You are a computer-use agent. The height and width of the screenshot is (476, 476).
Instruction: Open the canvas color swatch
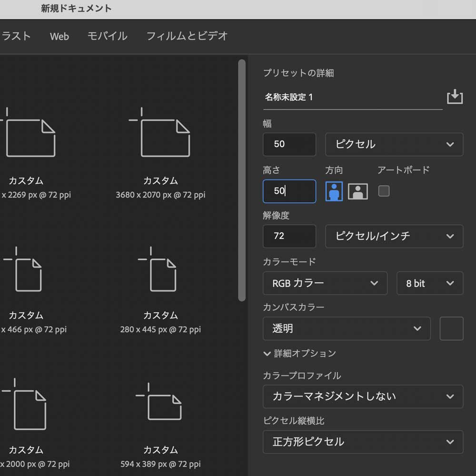tap(451, 328)
